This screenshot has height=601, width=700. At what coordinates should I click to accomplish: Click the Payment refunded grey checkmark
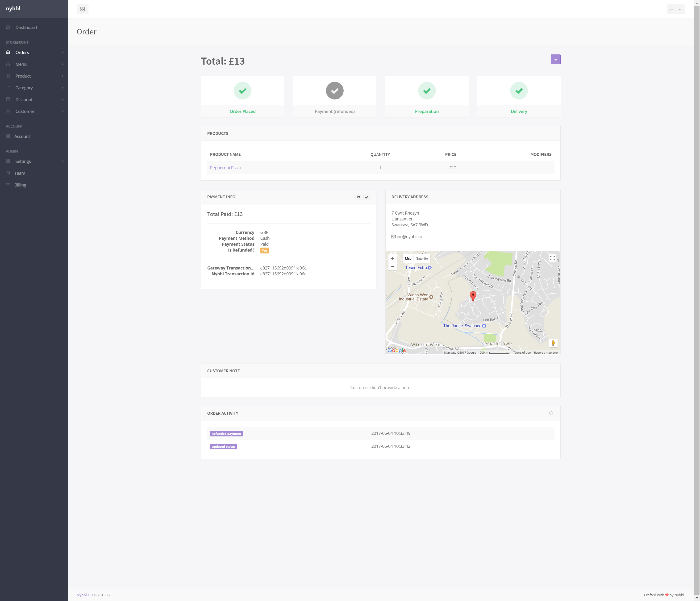coord(335,91)
